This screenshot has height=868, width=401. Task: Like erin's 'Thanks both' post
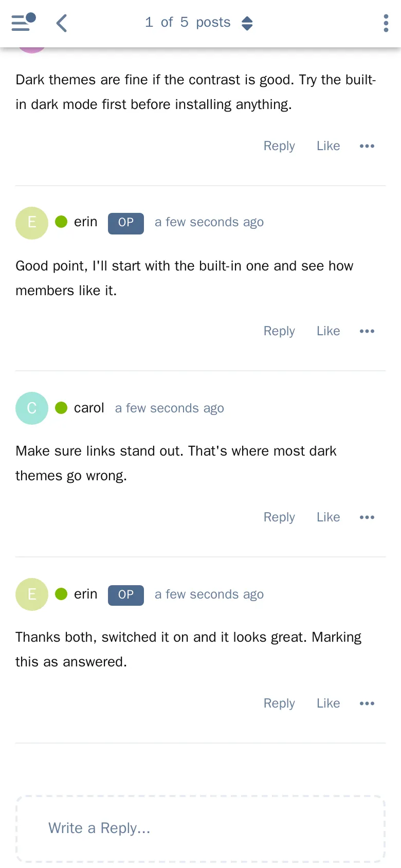point(328,703)
